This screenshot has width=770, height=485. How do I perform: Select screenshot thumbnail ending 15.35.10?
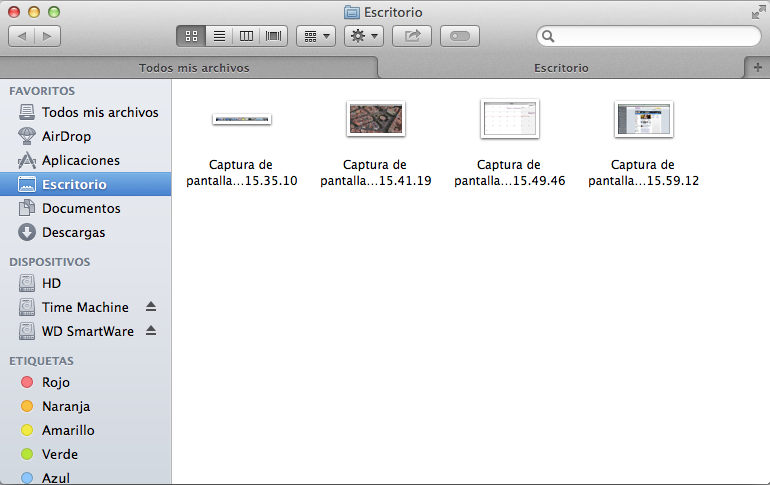(242, 119)
